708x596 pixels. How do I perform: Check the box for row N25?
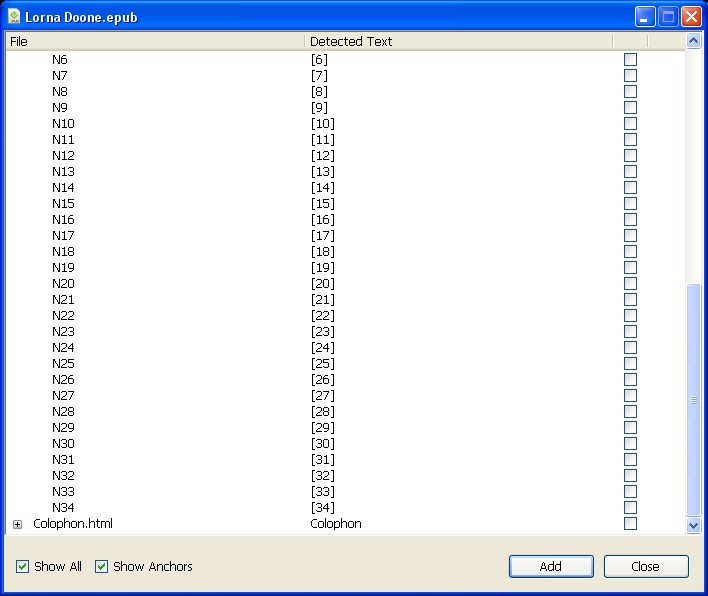coord(630,363)
